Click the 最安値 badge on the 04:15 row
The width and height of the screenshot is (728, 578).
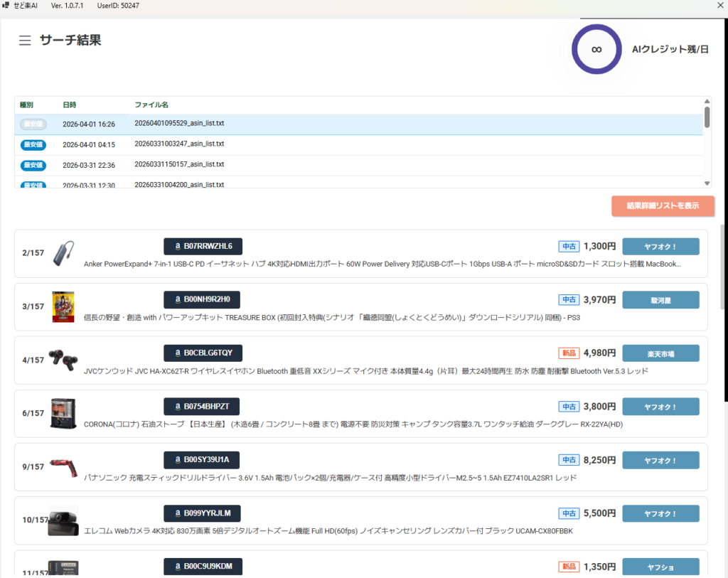[33, 145]
